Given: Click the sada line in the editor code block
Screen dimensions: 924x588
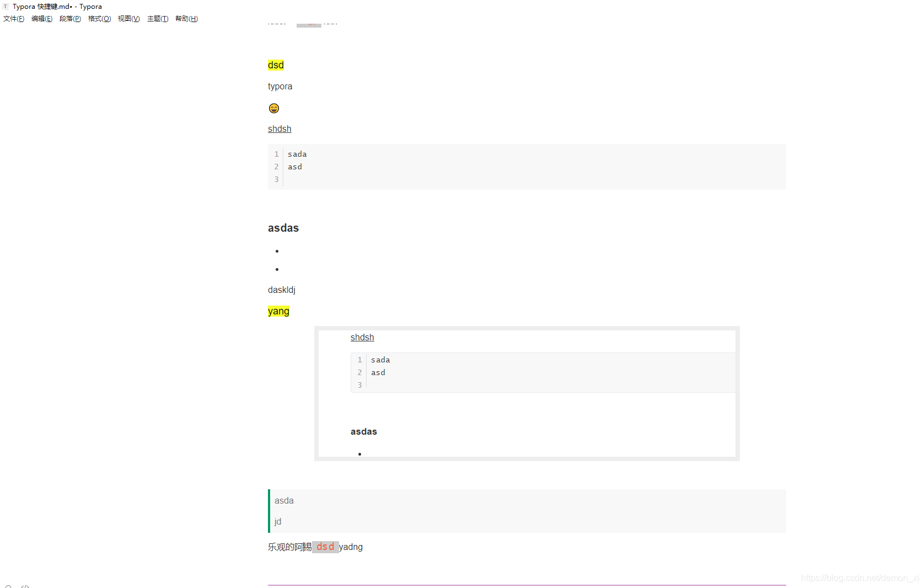Looking at the screenshot, I should point(297,154).
